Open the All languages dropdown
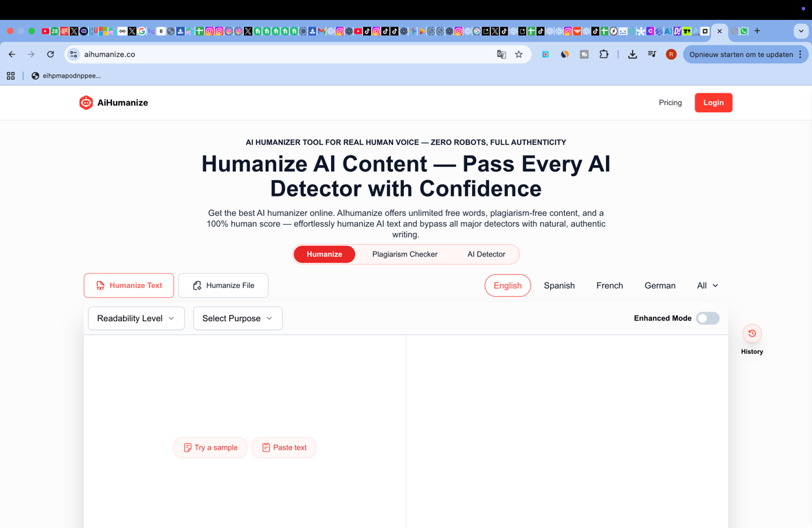The height and width of the screenshot is (528, 812). click(x=707, y=285)
